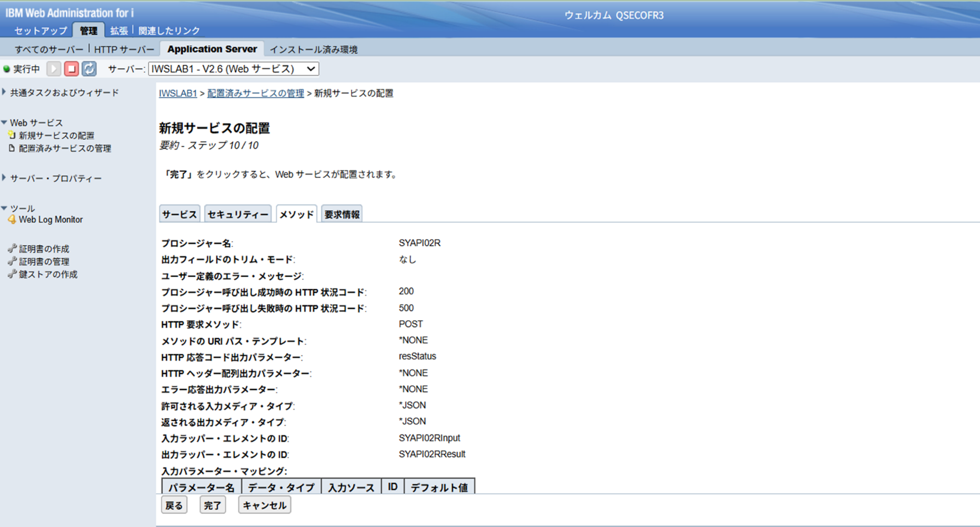Click the 鍵ストアの作成 key icon
980x527 pixels.
click(x=12, y=274)
